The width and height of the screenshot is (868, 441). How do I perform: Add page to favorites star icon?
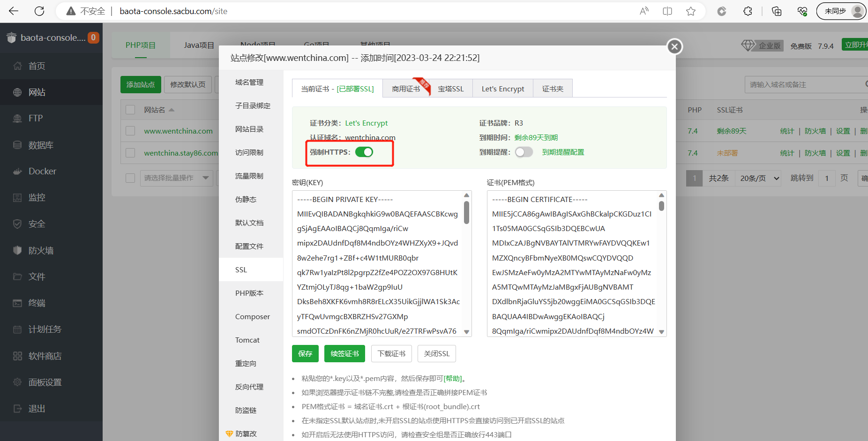[690, 11]
